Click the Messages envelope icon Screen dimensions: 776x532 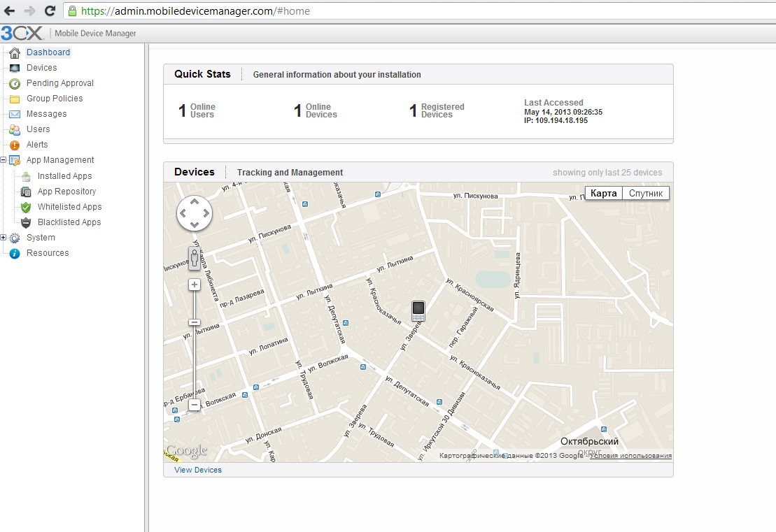14,114
